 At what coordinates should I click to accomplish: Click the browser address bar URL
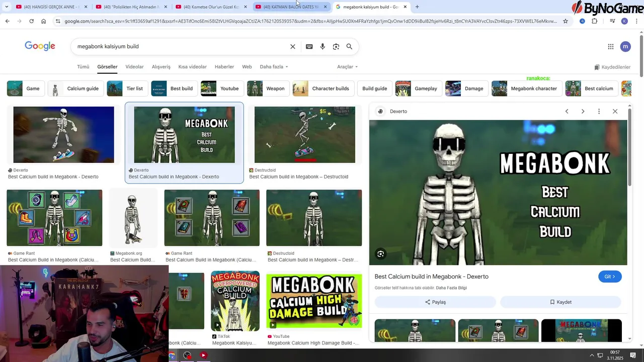(x=310, y=21)
